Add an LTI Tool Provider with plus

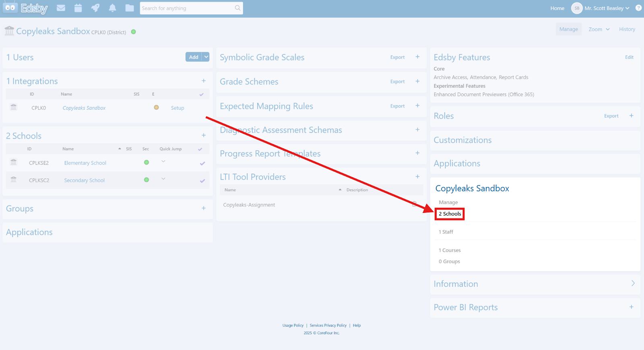[417, 177]
